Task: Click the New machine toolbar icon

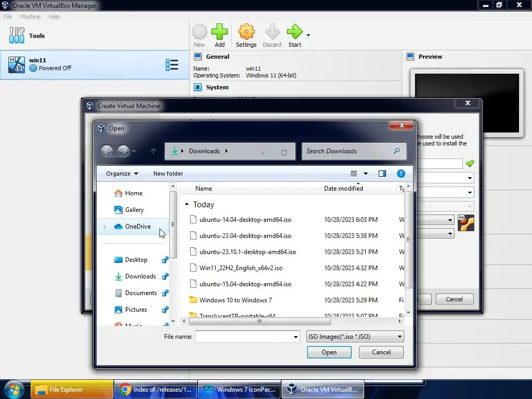Action: pos(199,32)
